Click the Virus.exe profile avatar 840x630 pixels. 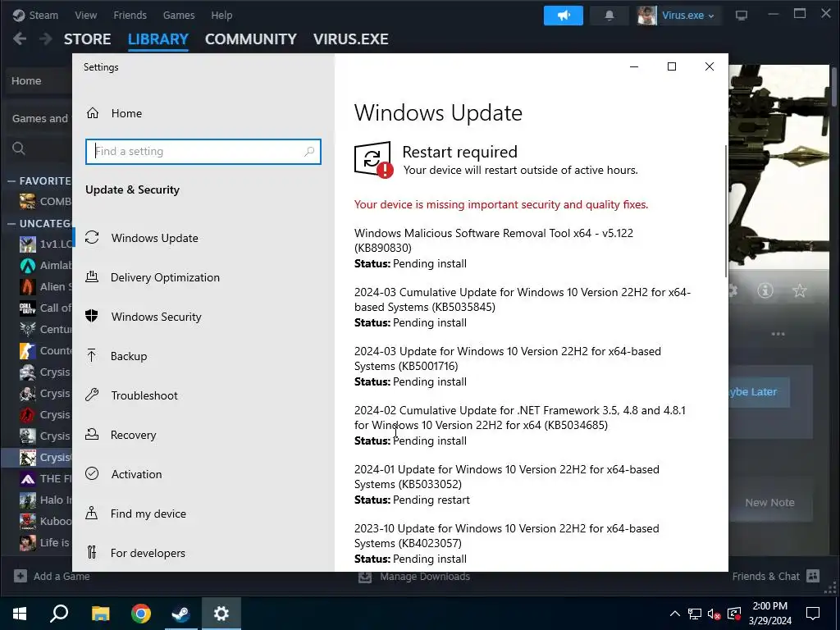point(646,16)
